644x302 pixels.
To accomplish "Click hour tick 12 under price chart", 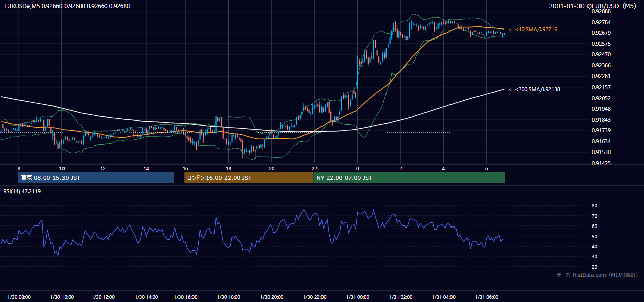I will click(x=103, y=168).
